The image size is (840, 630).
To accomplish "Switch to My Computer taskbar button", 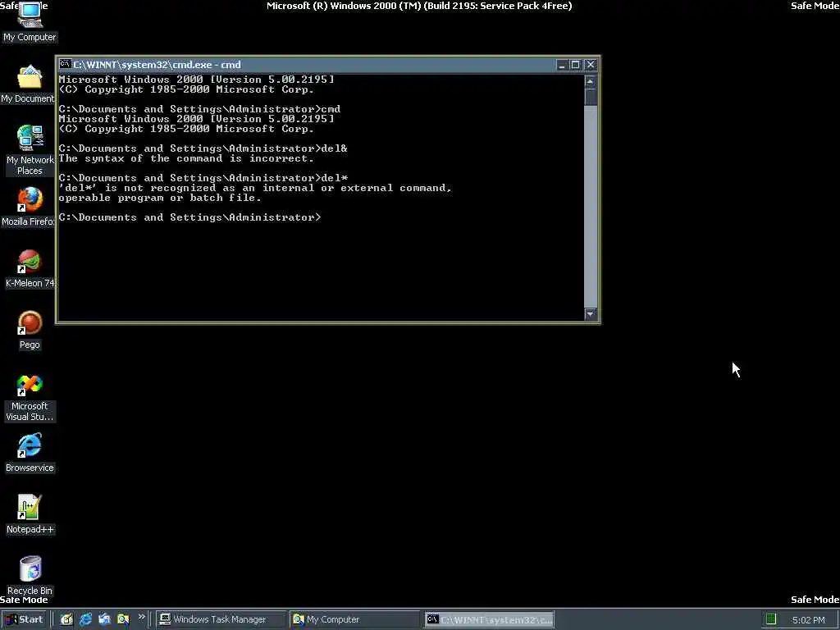I will click(x=355, y=619).
